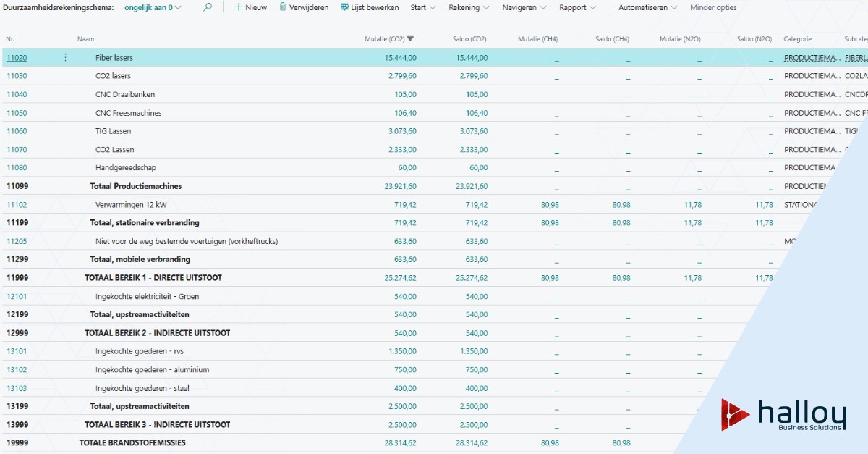The width and height of the screenshot is (868, 454).
Task: Click the trash icon for Verwijderen
Action: click(x=283, y=7)
